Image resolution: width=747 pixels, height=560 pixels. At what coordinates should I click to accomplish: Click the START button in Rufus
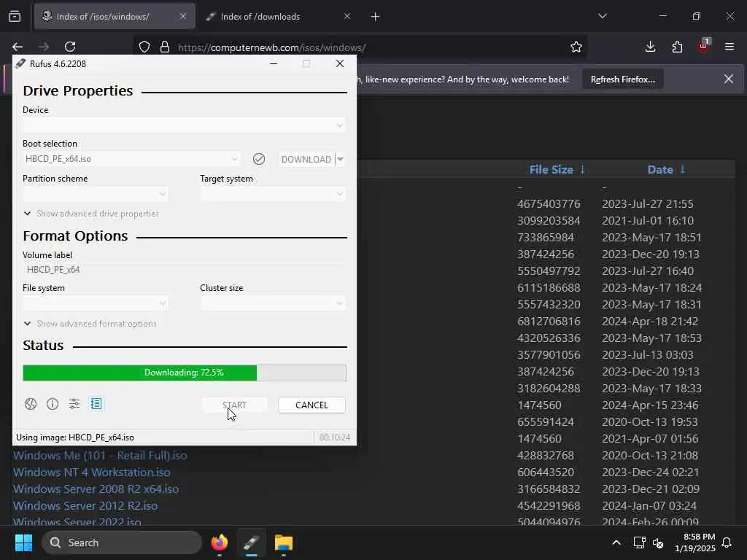(x=234, y=405)
